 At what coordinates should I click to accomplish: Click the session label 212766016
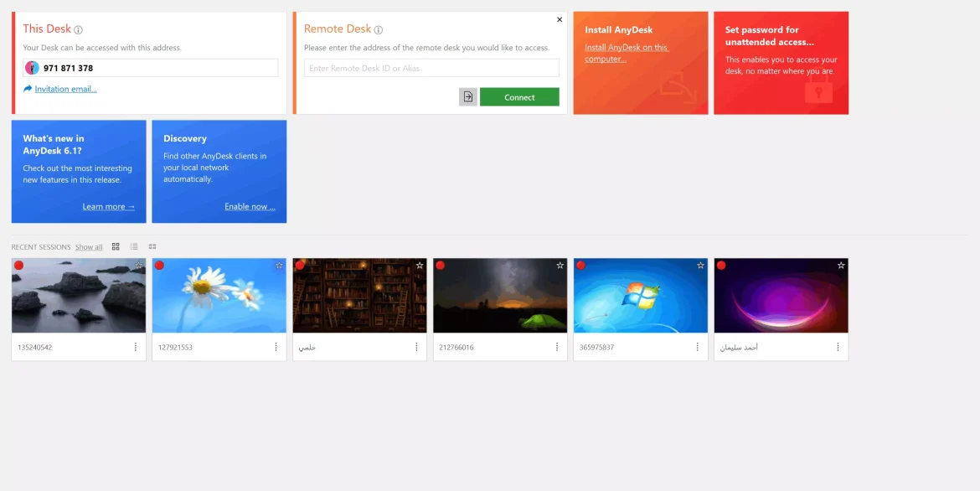click(x=456, y=347)
